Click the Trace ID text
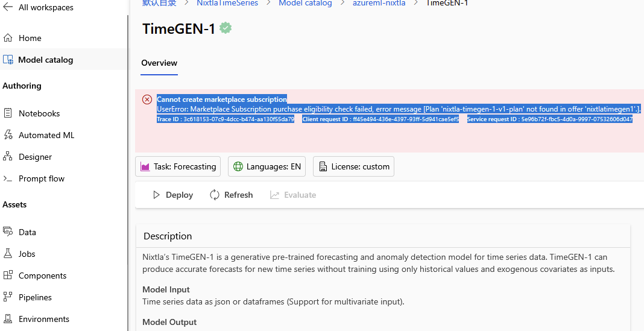The width and height of the screenshot is (644, 331). [226, 119]
